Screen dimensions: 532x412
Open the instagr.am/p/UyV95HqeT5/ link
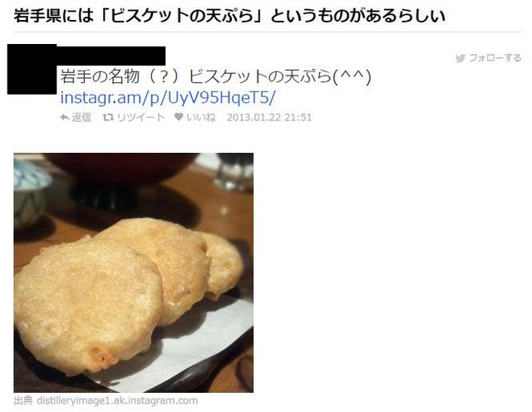pos(168,98)
